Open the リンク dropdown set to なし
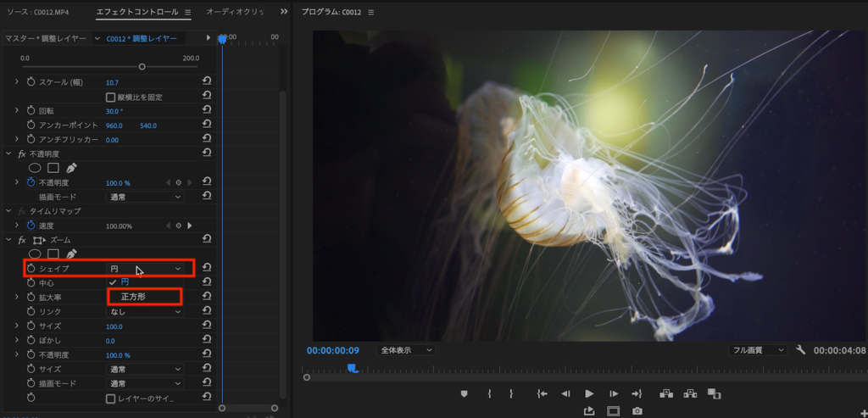 pos(145,312)
